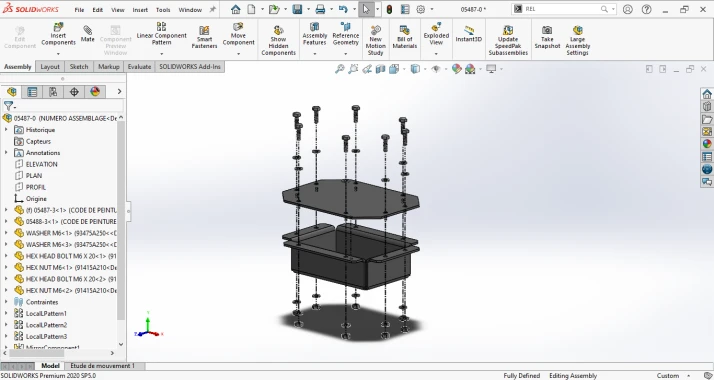This screenshot has height=380, width=714.
Task: Click the Exploded View tool
Action: click(436, 34)
